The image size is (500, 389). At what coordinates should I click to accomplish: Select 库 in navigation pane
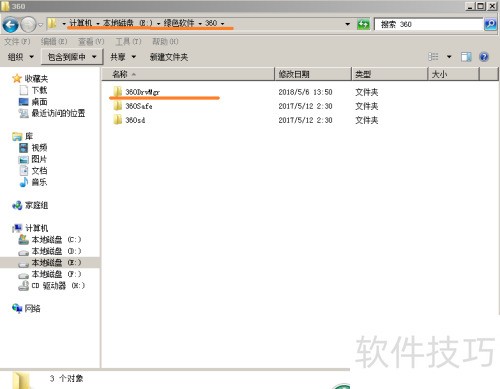click(29, 136)
